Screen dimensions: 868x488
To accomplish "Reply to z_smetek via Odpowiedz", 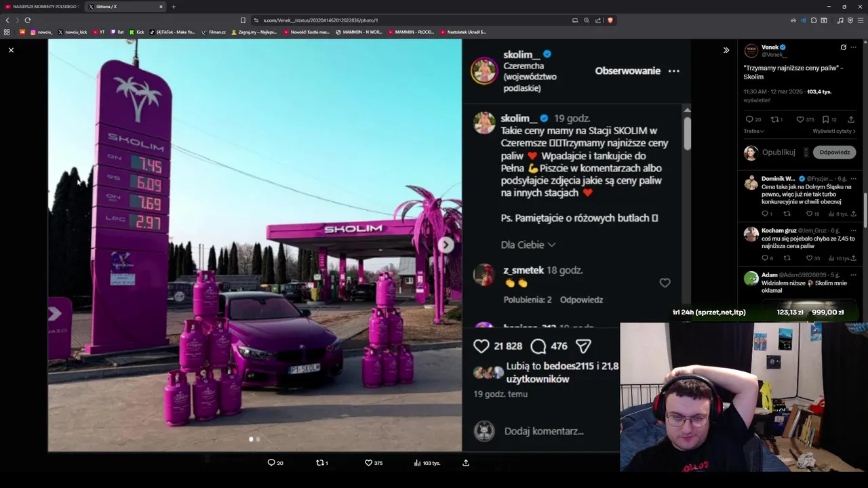I will click(x=581, y=300).
